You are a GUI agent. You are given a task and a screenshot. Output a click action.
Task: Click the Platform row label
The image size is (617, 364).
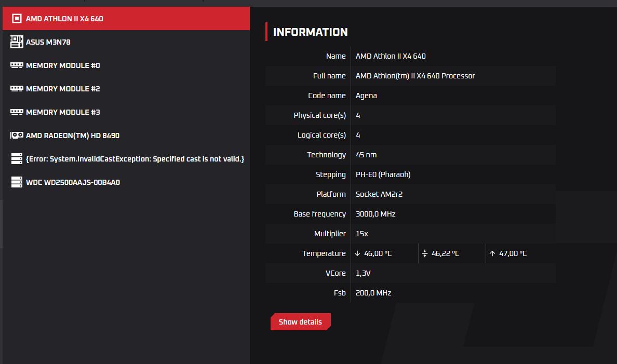pos(331,194)
